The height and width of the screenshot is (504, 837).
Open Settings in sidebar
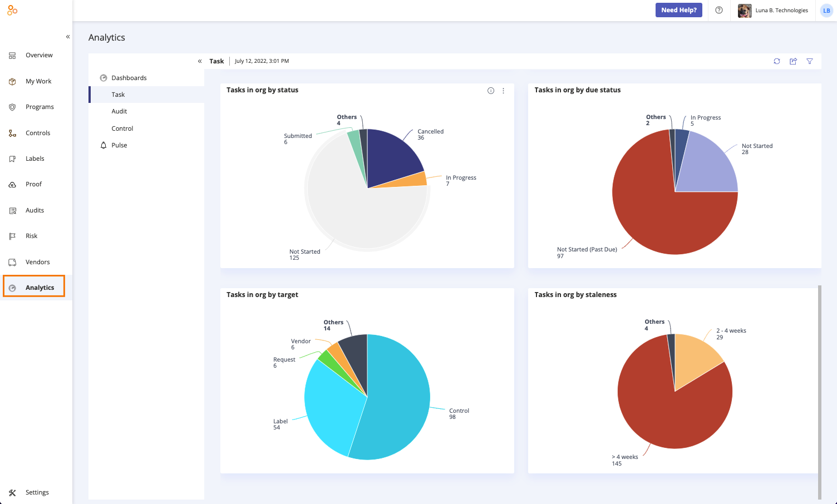click(x=36, y=492)
